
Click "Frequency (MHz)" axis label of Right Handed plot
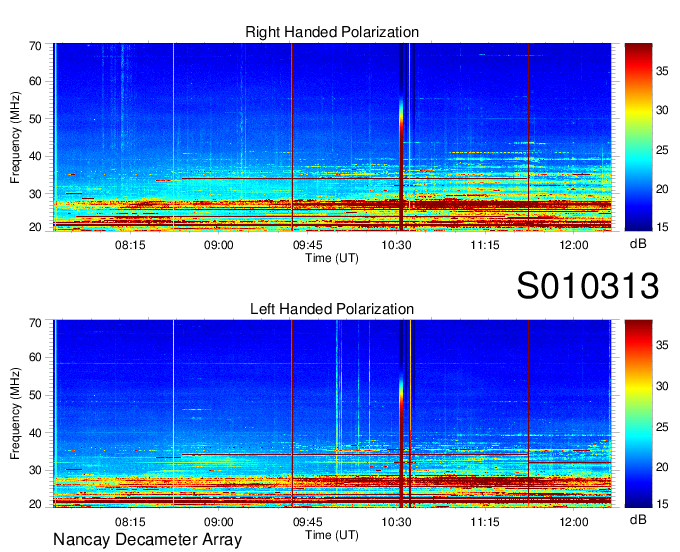tap(15, 137)
